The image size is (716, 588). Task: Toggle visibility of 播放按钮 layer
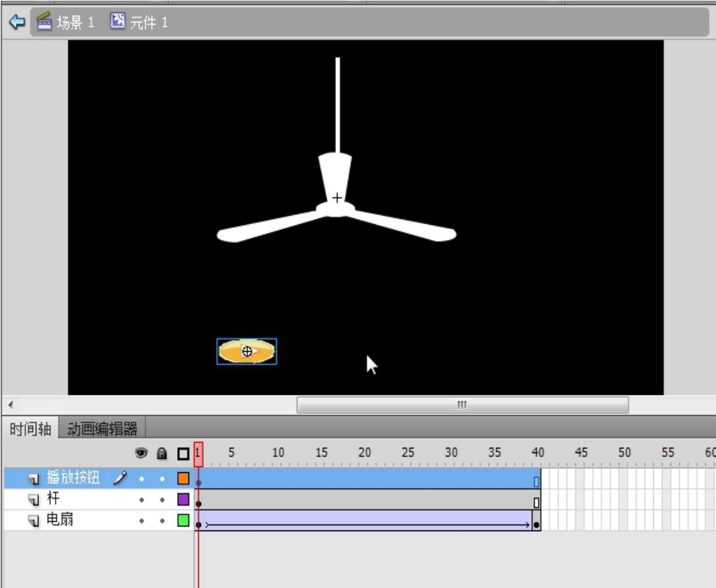pos(141,478)
